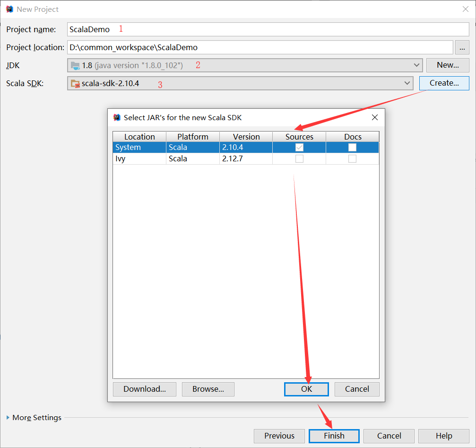Viewport: 476px width, 448px height.
Task: Toggle Docs checkbox for System Scala 2.10.4
Action: tap(352, 147)
